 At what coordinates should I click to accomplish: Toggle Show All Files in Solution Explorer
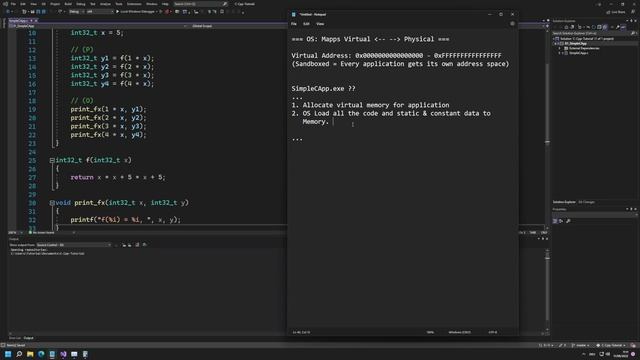605,27
